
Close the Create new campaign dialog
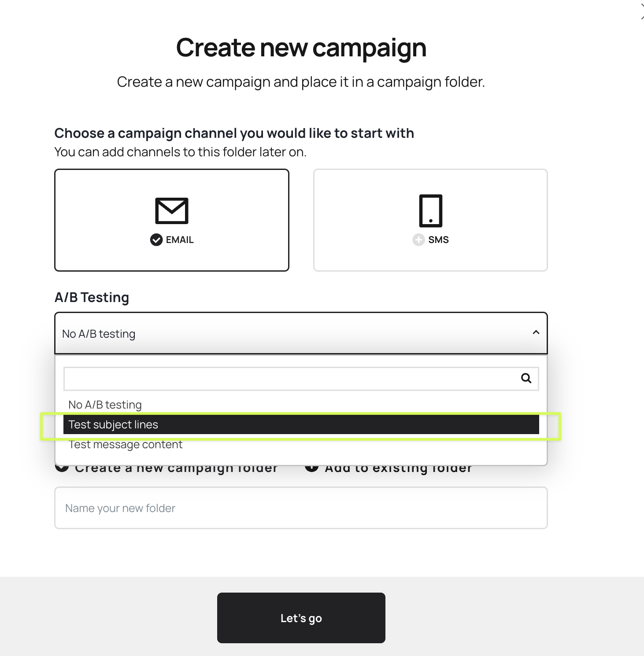(x=642, y=12)
